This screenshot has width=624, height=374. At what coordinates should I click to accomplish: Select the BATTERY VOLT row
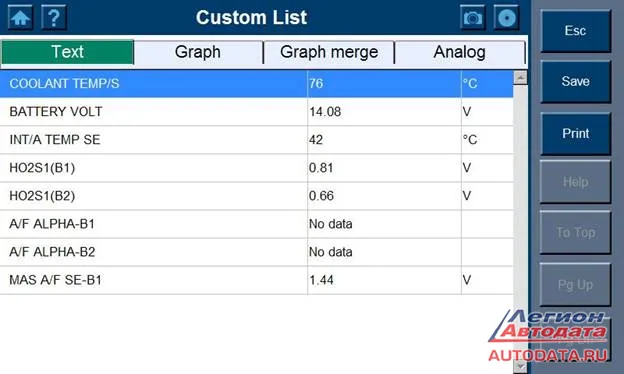(257, 112)
